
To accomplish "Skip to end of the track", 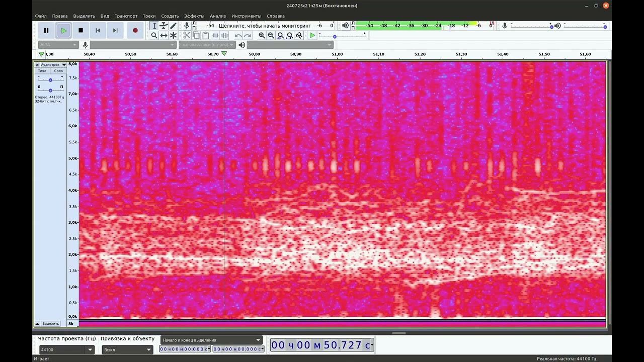I will click(x=115, y=30).
